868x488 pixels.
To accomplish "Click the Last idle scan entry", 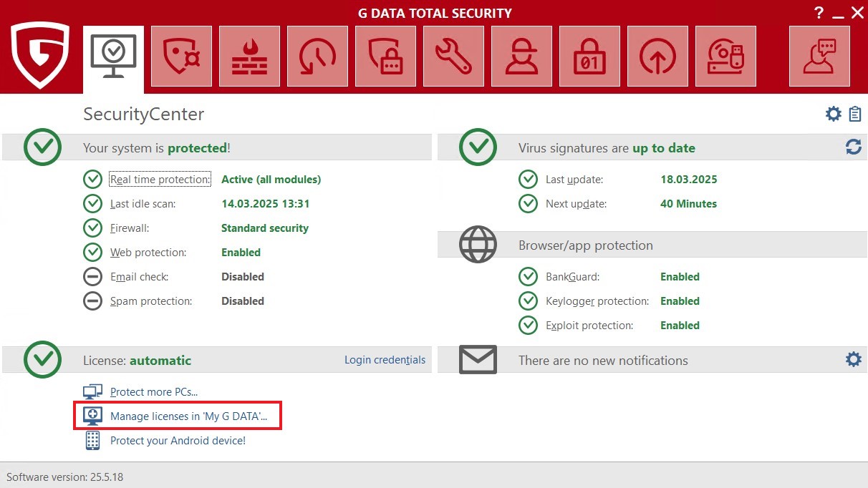I will point(143,204).
